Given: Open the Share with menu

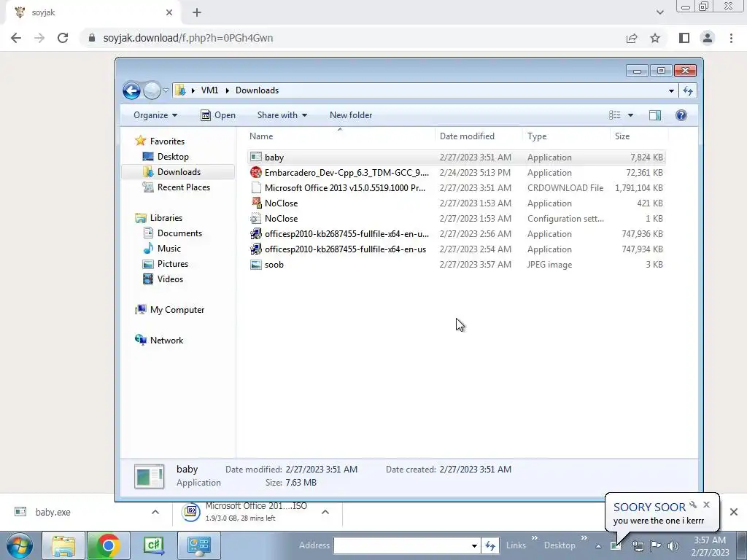Looking at the screenshot, I should 282,115.
